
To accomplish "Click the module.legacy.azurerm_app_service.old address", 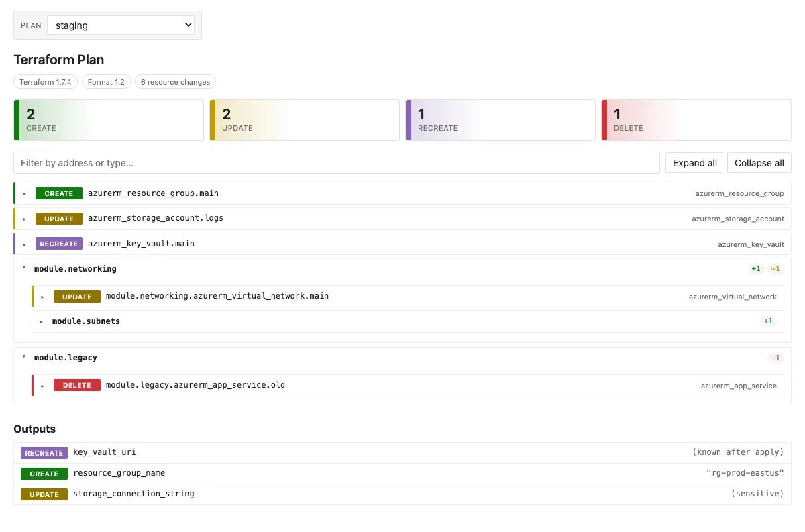I will click(195, 385).
